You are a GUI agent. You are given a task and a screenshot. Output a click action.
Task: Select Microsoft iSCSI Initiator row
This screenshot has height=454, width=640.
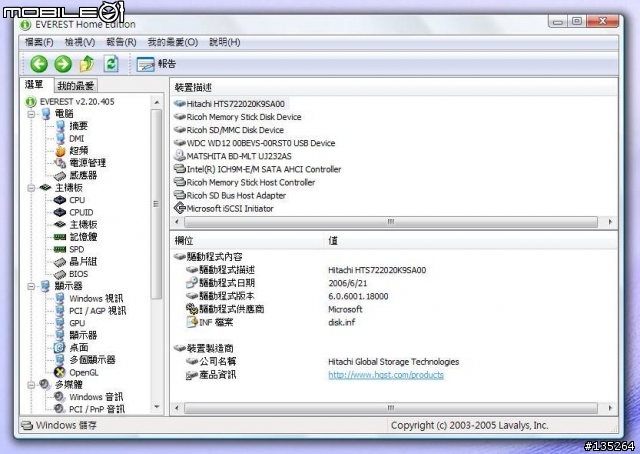pyautogui.click(x=224, y=208)
